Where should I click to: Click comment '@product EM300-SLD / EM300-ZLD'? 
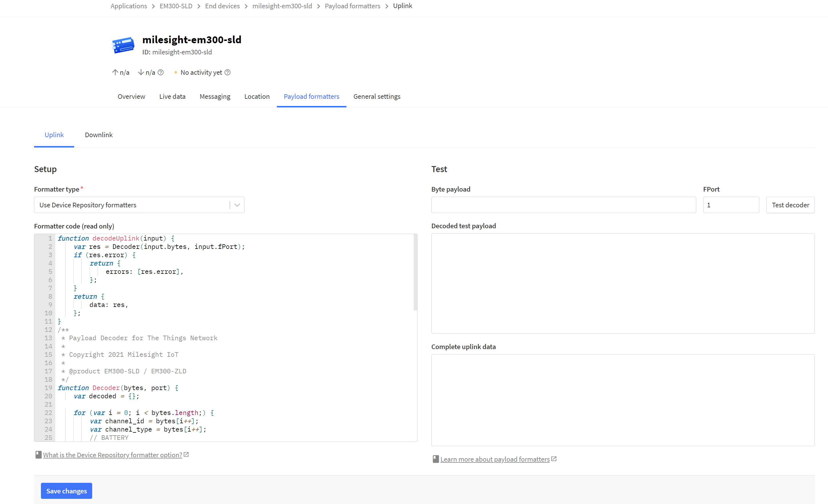(x=128, y=371)
